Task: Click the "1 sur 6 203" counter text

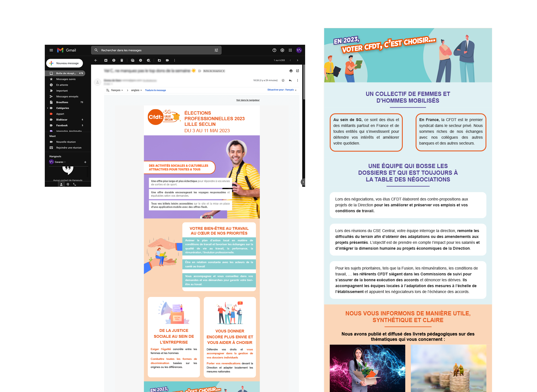Action: 279,60
